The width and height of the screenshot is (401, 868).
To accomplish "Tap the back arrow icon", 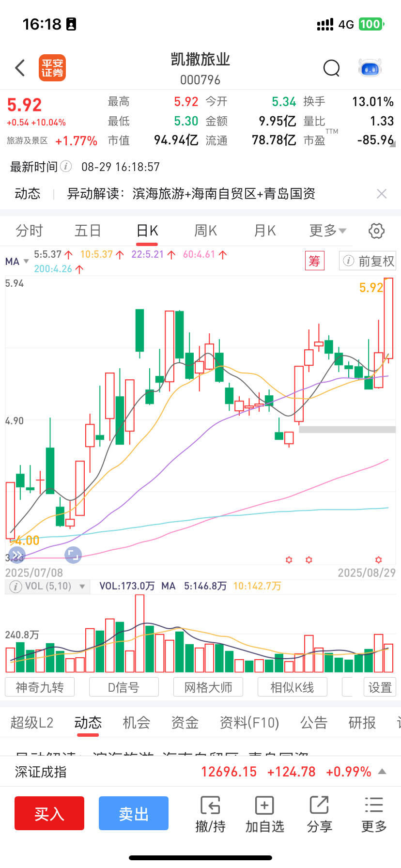I will coord(20,68).
